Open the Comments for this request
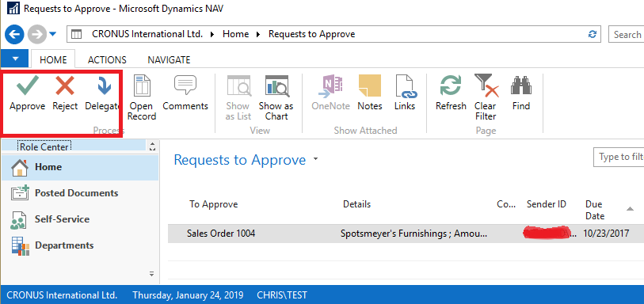The width and height of the screenshot is (644, 304). pos(185,93)
